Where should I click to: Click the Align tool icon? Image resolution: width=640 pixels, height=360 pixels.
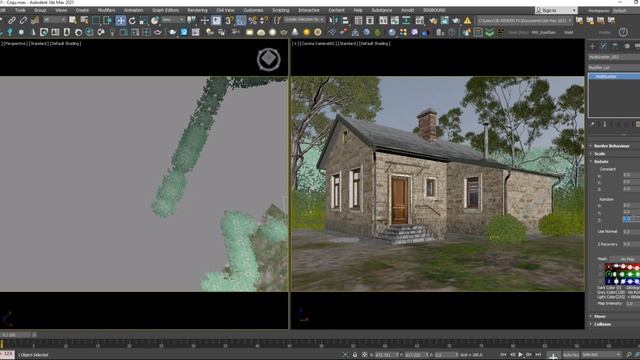point(345,20)
